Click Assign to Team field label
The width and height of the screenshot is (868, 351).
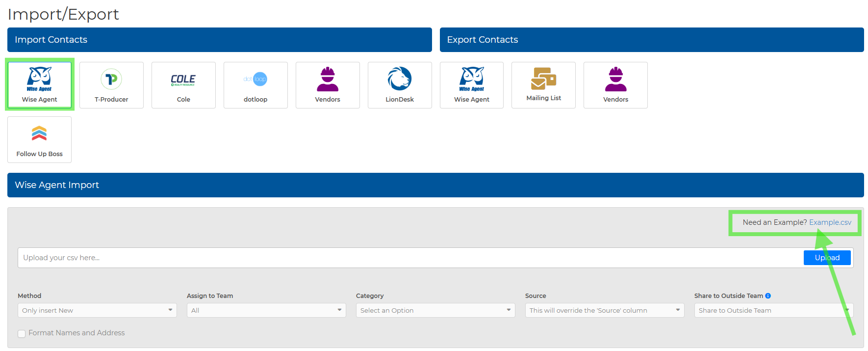(210, 296)
